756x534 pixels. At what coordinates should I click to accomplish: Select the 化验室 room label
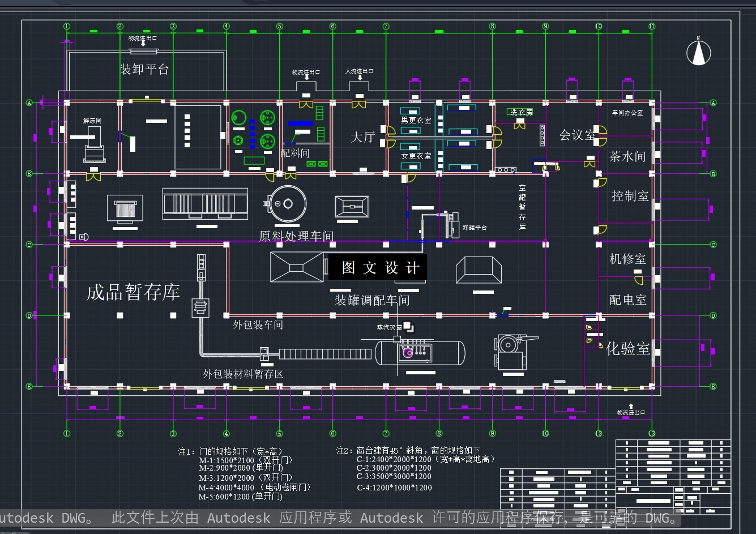628,348
